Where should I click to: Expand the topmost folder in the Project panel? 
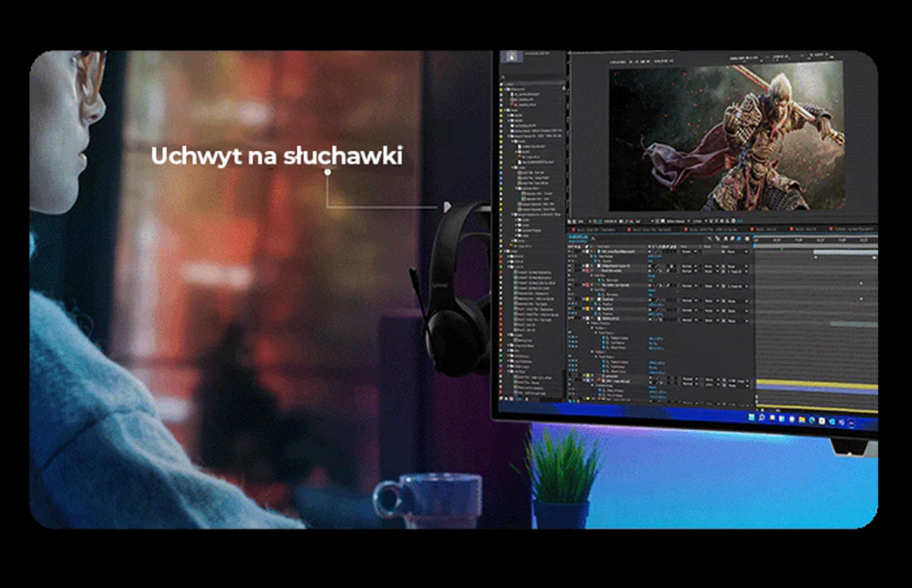(x=504, y=89)
